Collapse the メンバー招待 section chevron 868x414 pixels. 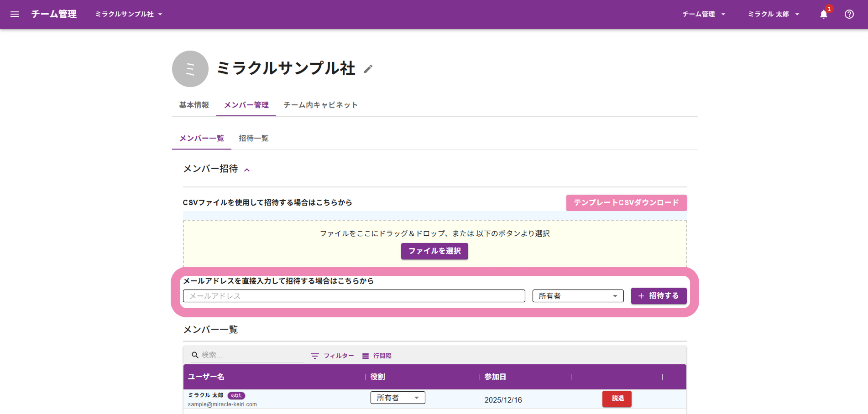[247, 170]
